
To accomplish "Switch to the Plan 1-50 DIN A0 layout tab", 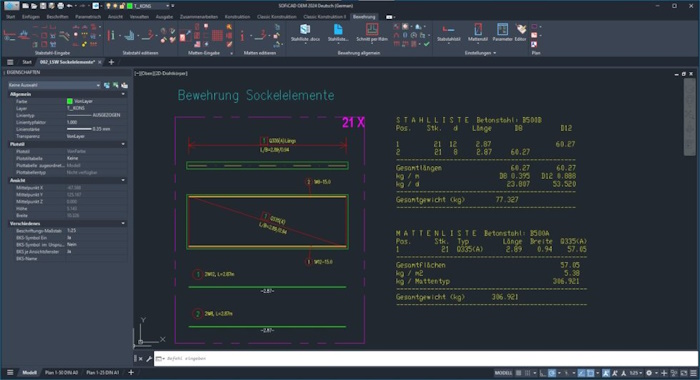I will [x=61, y=372].
